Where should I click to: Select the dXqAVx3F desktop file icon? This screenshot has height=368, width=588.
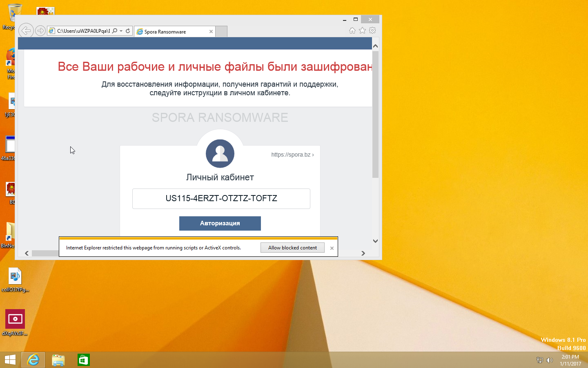coord(15,323)
